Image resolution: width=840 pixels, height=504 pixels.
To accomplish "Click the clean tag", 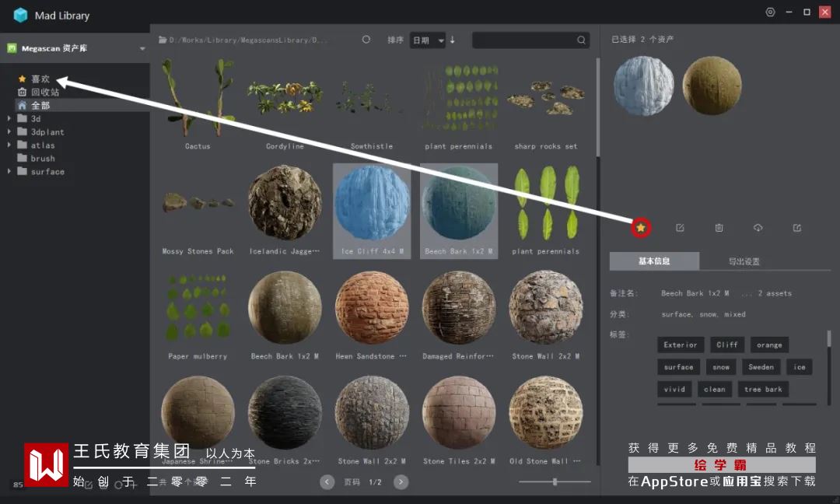I will [x=715, y=390].
